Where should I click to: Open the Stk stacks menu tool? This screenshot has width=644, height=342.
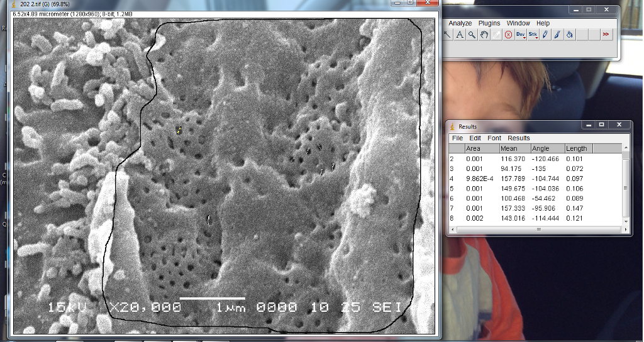[533, 35]
